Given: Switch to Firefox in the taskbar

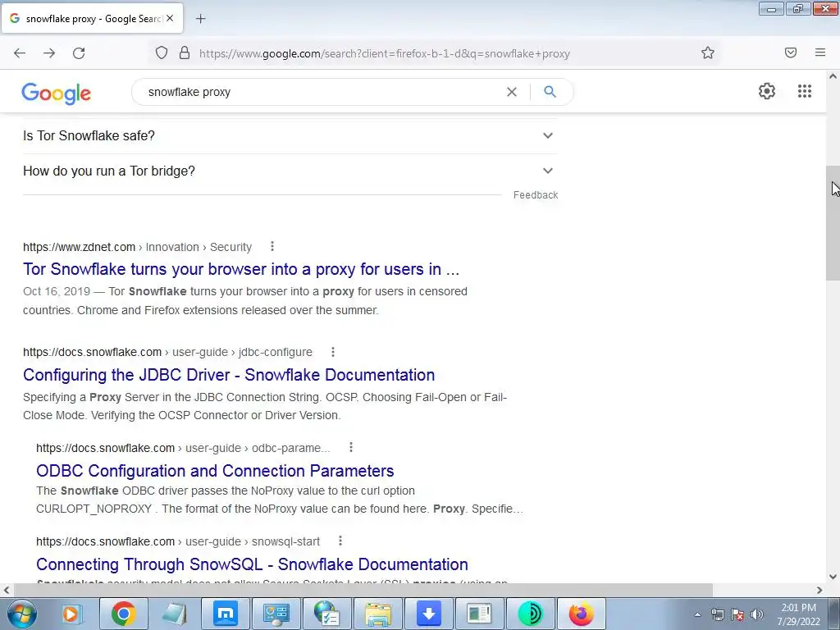Looking at the screenshot, I should (582, 614).
